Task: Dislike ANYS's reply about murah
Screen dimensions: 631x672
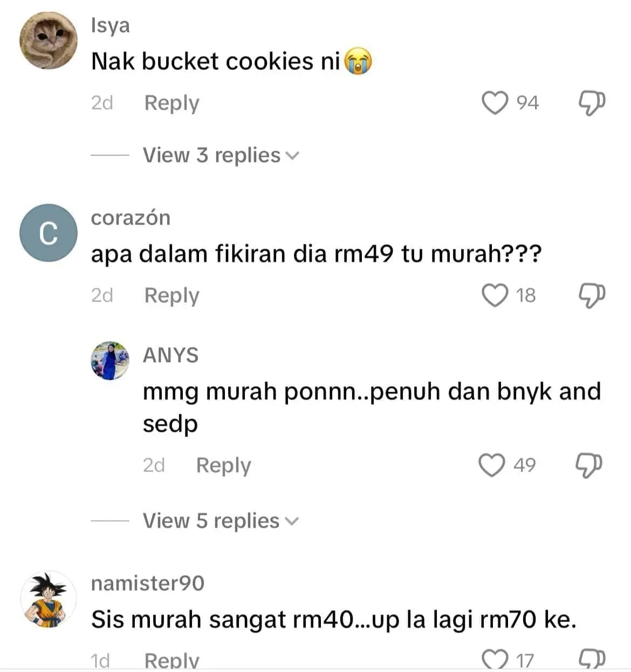Action: [x=589, y=465]
